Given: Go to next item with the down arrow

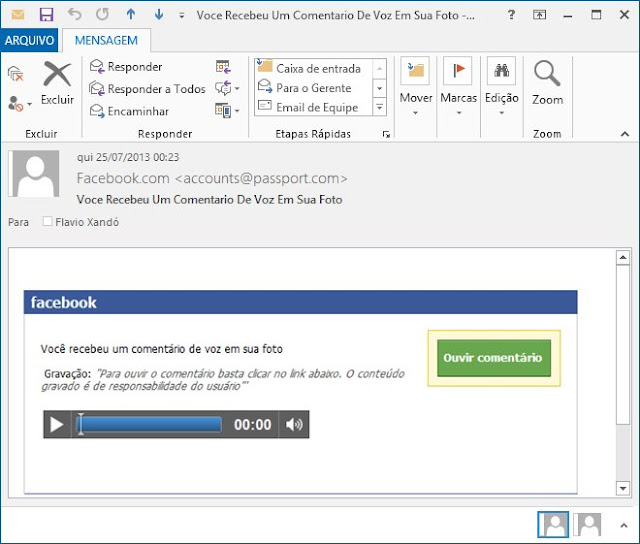Looking at the screenshot, I should 159,14.
